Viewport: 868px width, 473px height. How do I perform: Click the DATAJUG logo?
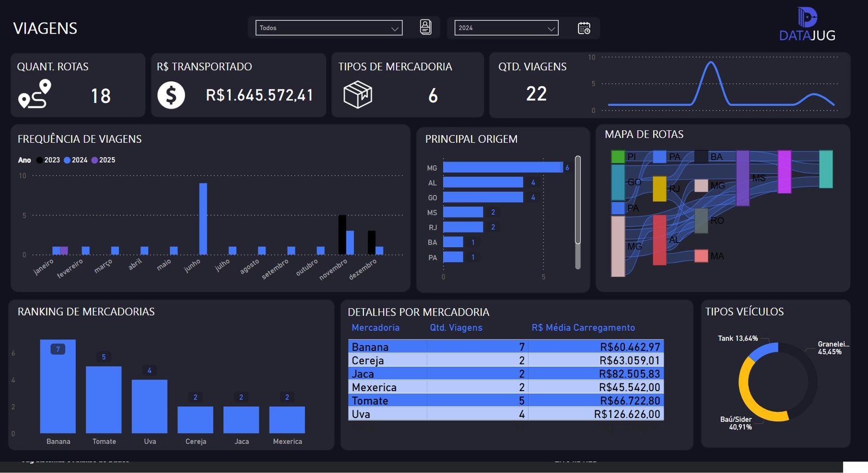tap(807, 24)
